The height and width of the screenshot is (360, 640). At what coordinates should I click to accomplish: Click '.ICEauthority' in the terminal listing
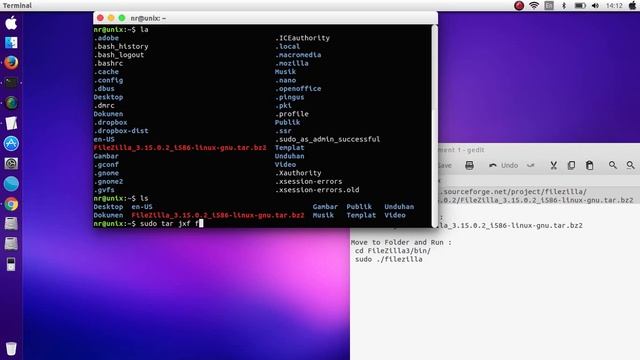302,38
